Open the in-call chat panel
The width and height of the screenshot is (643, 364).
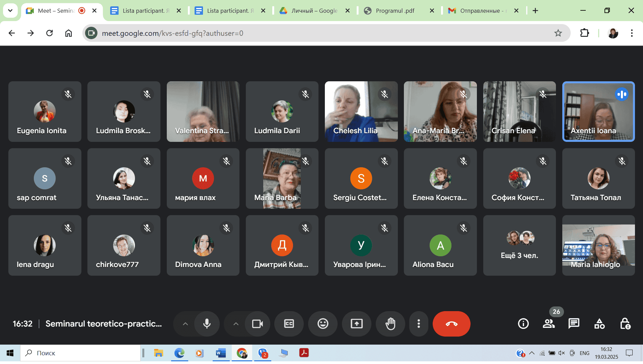point(574,324)
